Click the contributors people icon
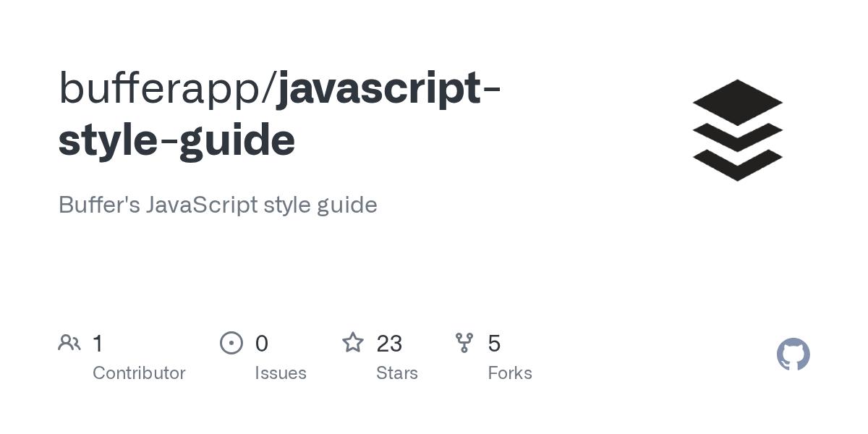The width and height of the screenshot is (868, 434). click(69, 342)
